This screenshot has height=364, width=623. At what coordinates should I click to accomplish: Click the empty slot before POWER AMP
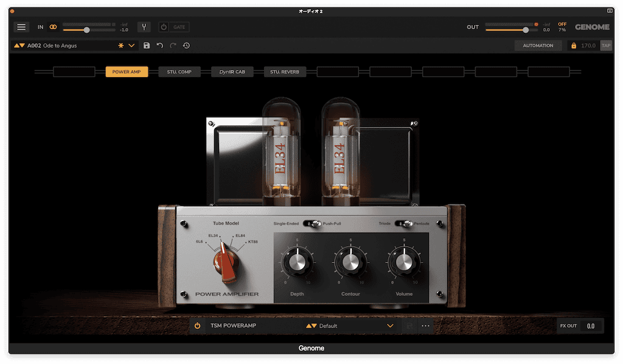[74, 72]
